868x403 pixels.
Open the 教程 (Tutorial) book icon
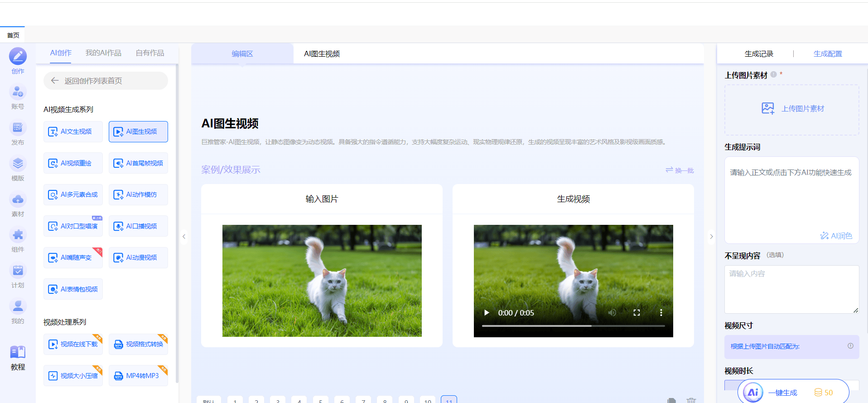point(18,352)
